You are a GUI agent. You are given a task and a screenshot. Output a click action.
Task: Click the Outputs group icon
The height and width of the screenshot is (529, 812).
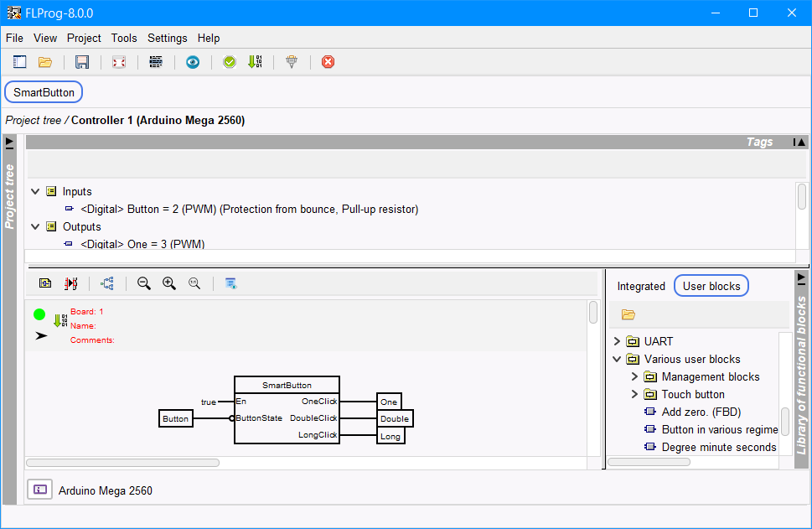coord(51,226)
